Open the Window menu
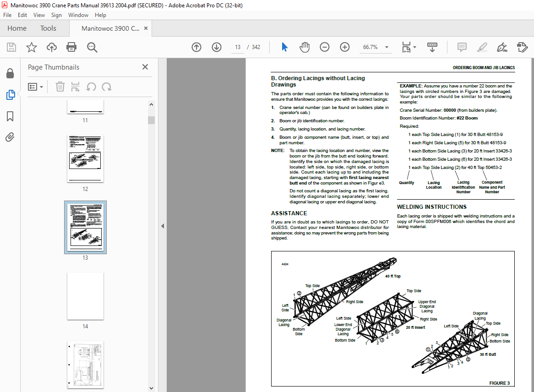 pos(78,15)
